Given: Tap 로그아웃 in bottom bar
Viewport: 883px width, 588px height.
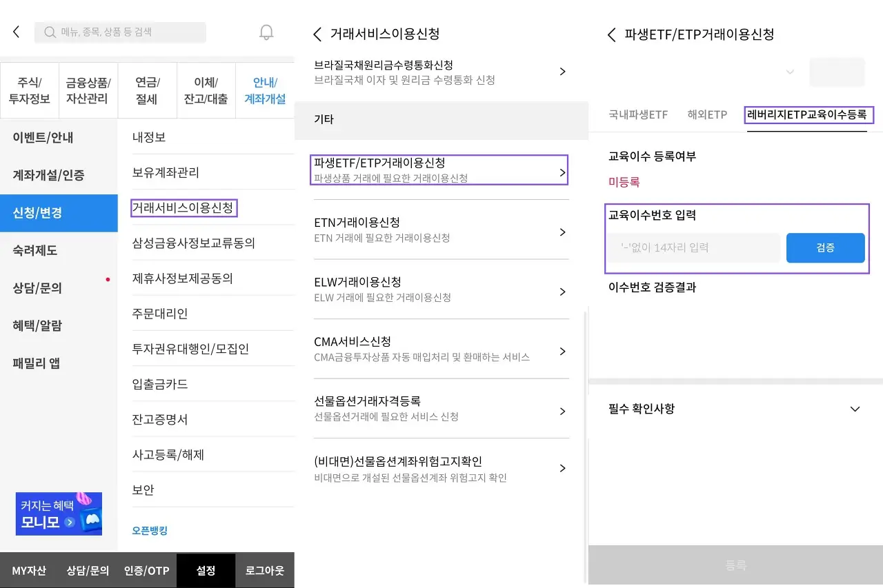Looking at the screenshot, I should [x=265, y=571].
